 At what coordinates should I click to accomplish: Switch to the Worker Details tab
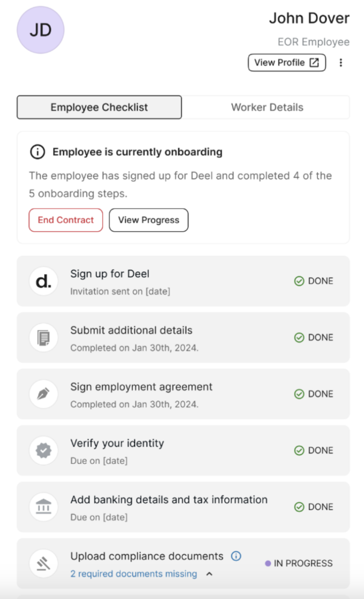pos(267,107)
